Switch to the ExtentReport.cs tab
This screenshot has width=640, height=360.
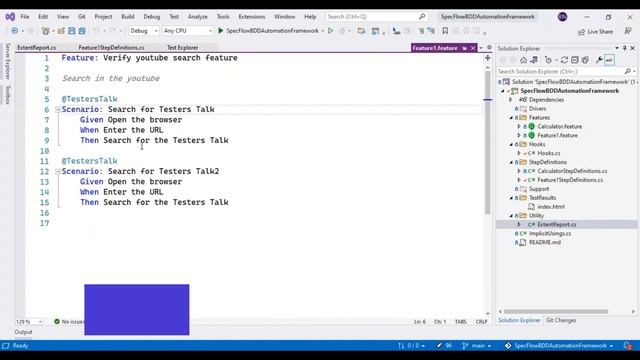tap(37, 48)
